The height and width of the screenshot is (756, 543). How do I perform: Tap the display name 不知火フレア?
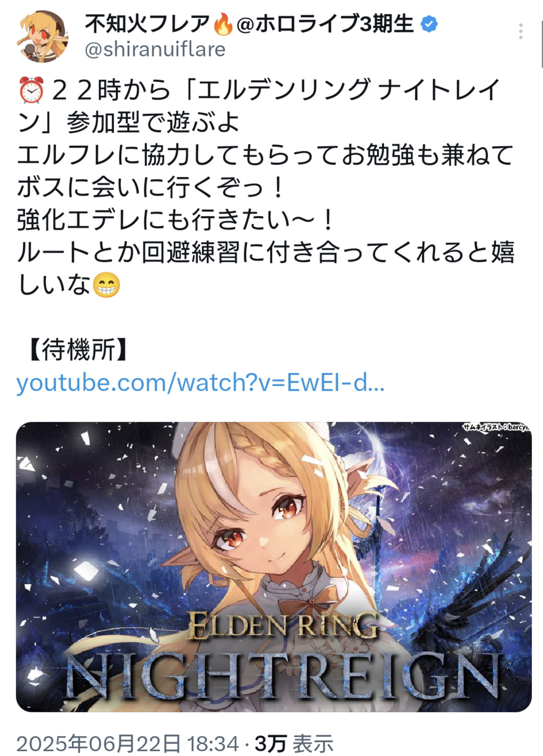click(147, 24)
